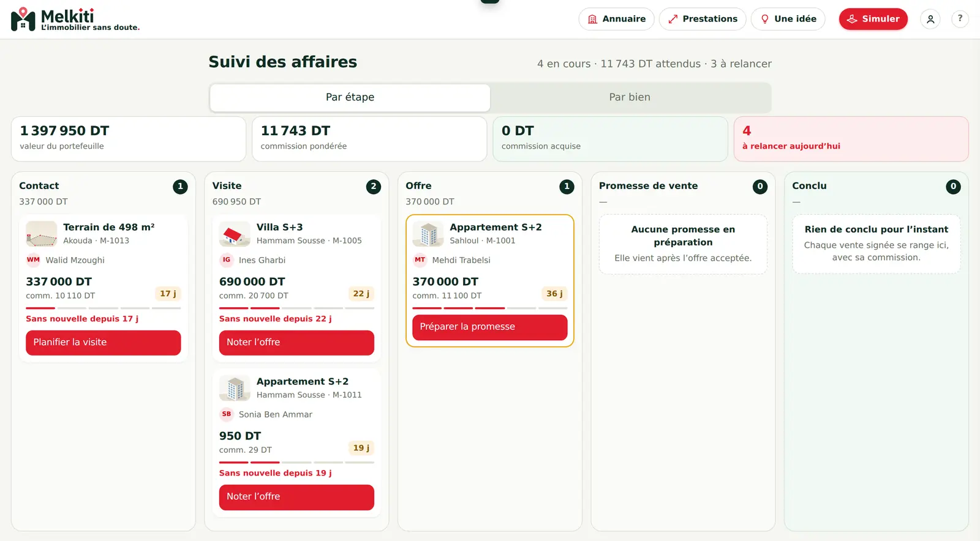Click the Terrain de 498 m² title

pos(109,227)
